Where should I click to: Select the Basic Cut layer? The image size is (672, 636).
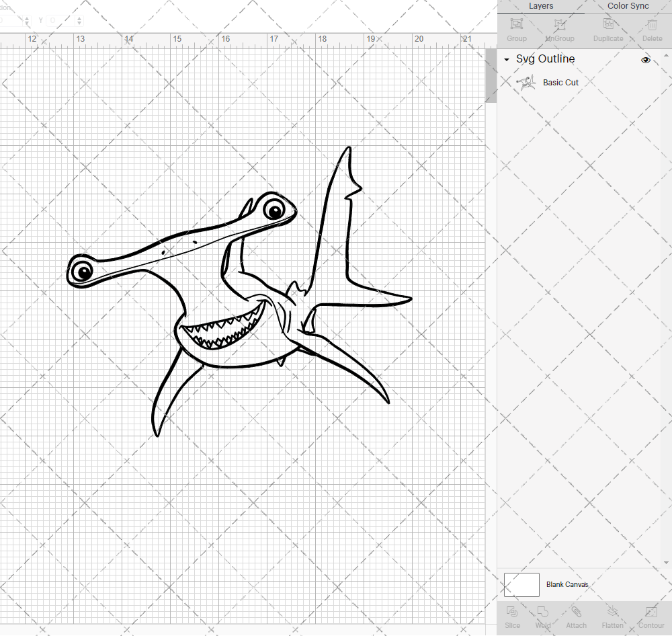pyautogui.click(x=560, y=82)
